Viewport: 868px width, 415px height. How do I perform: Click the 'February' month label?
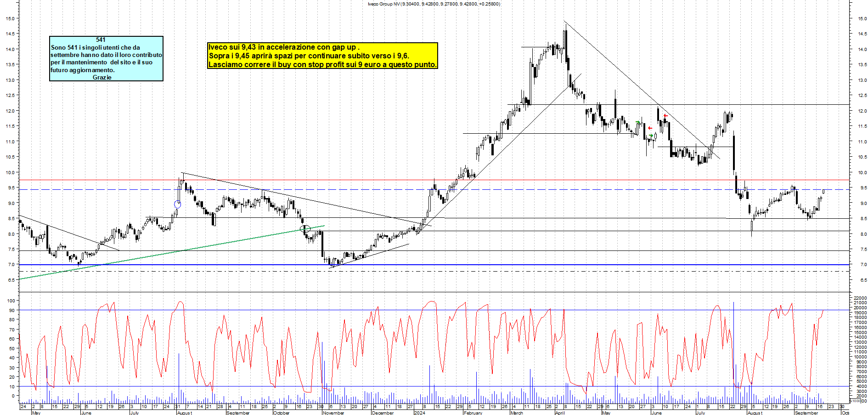[x=473, y=413]
